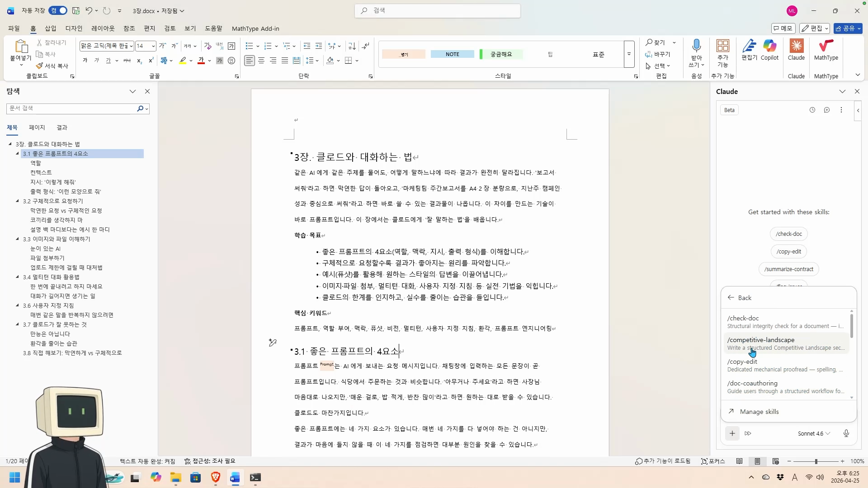Open the font size dropdown

[x=153, y=46]
